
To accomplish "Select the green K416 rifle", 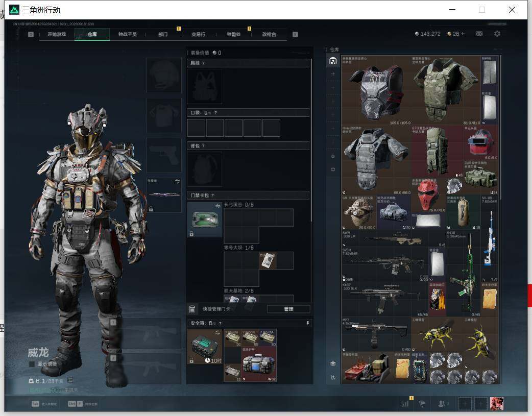I will (x=464, y=273).
